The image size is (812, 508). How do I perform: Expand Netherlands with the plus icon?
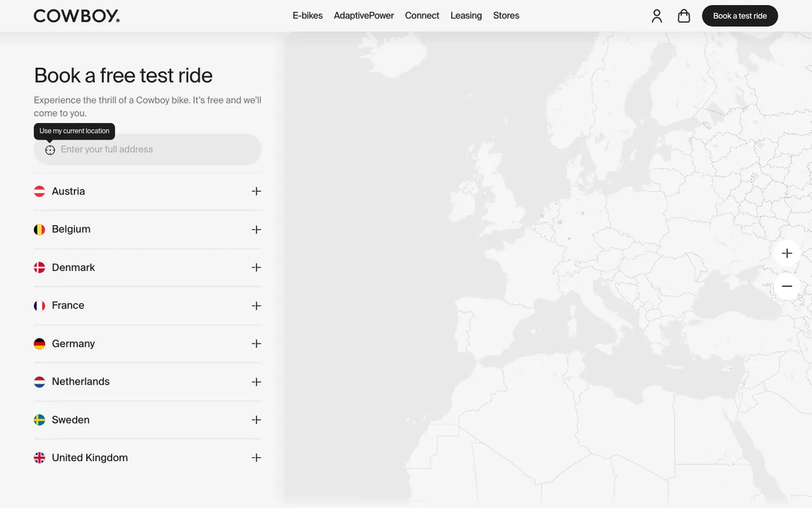click(x=256, y=382)
